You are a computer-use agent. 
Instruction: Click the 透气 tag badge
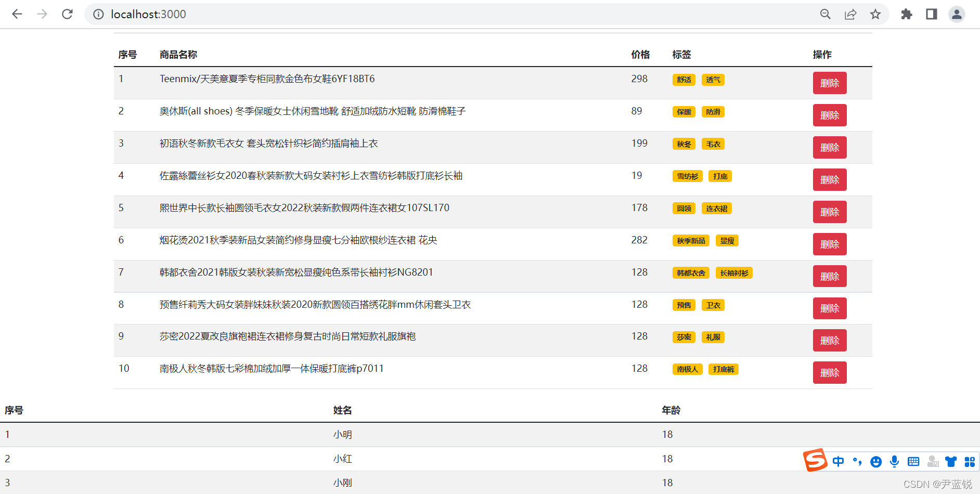(713, 80)
